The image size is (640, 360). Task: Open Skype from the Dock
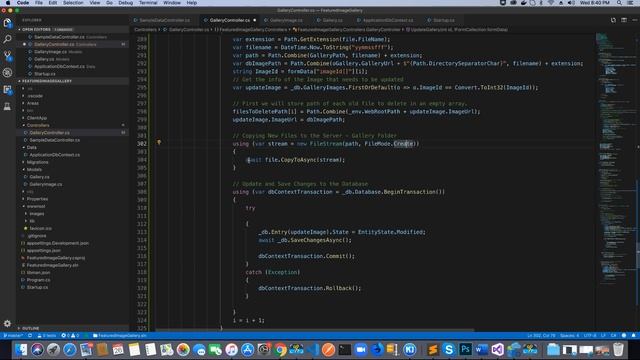pyautogui.click(x=449, y=349)
